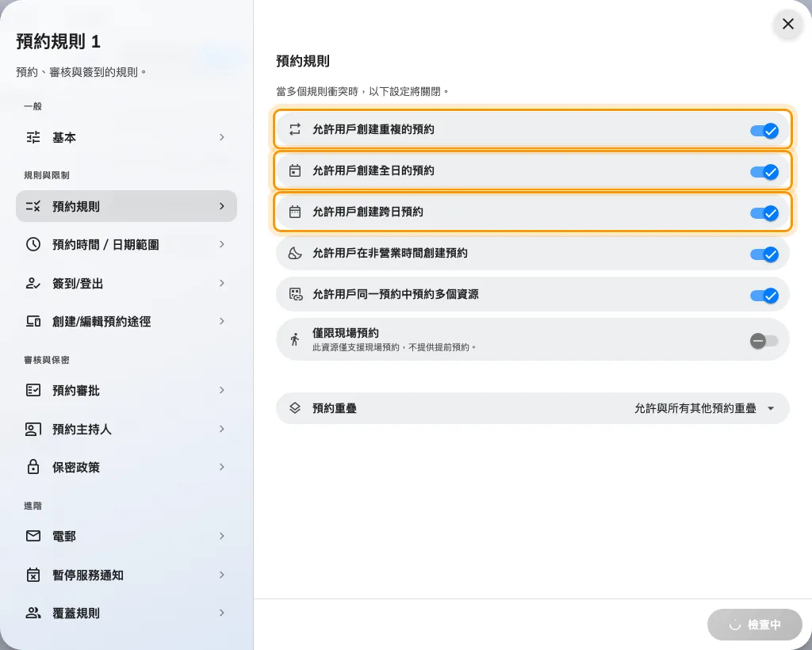Click the chevron on 預約規則 row
The height and width of the screenshot is (650, 812).
222,206
